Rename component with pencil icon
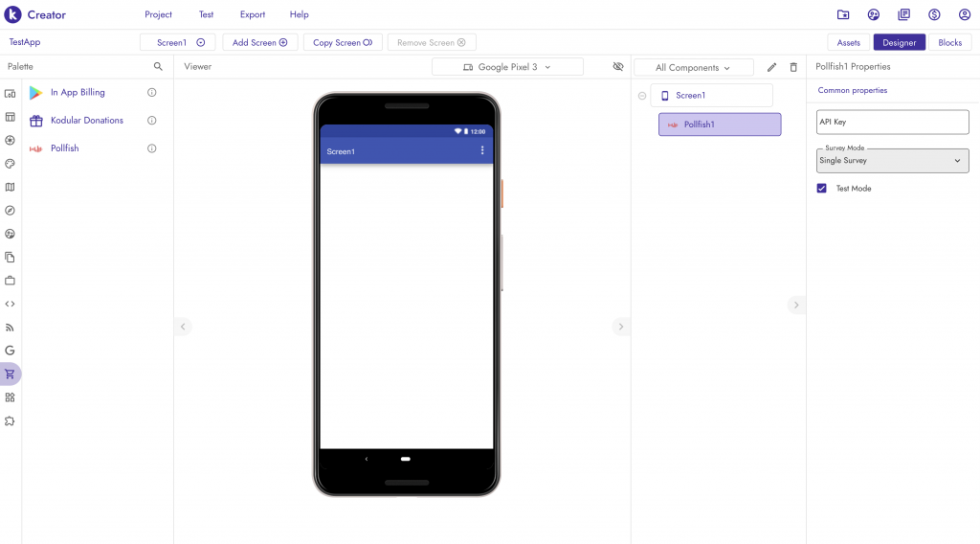Screen dimensions: 980x544 click(x=772, y=67)
